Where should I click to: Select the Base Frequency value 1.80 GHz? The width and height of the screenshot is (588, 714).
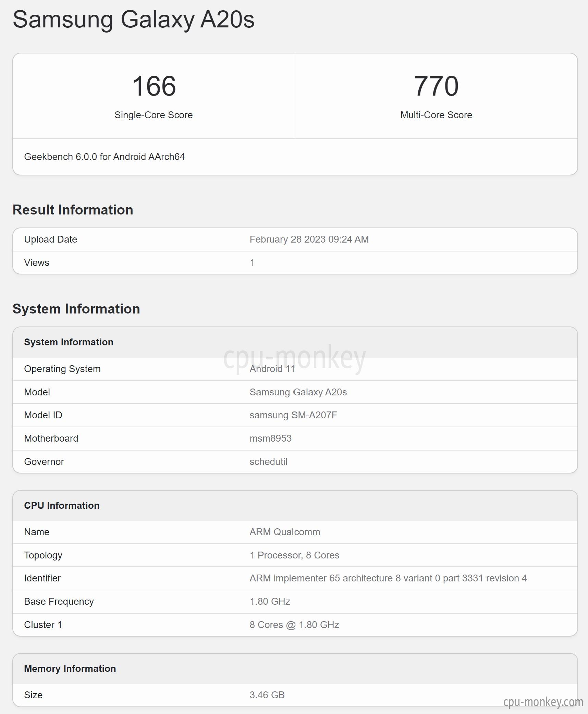point(270,602)
